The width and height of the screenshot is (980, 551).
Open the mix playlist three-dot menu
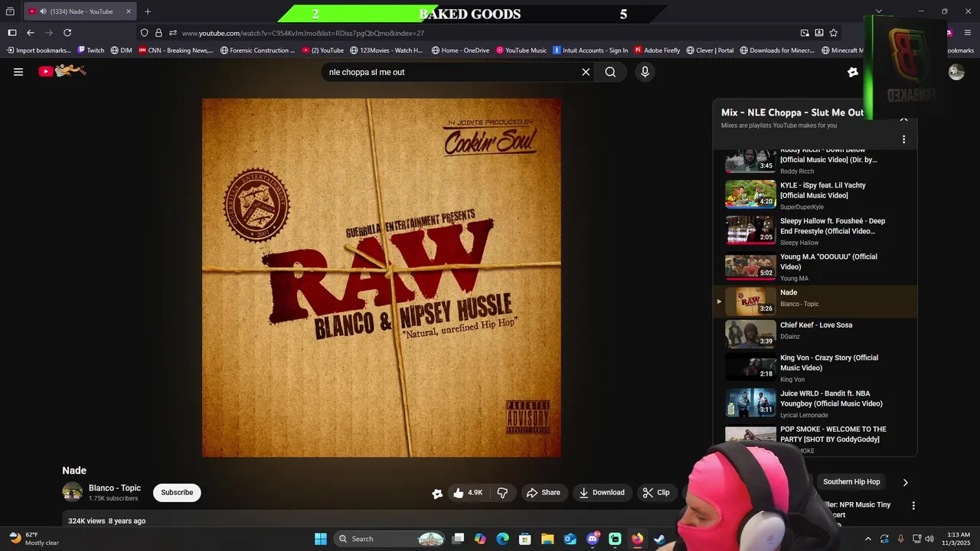(903, 139)
